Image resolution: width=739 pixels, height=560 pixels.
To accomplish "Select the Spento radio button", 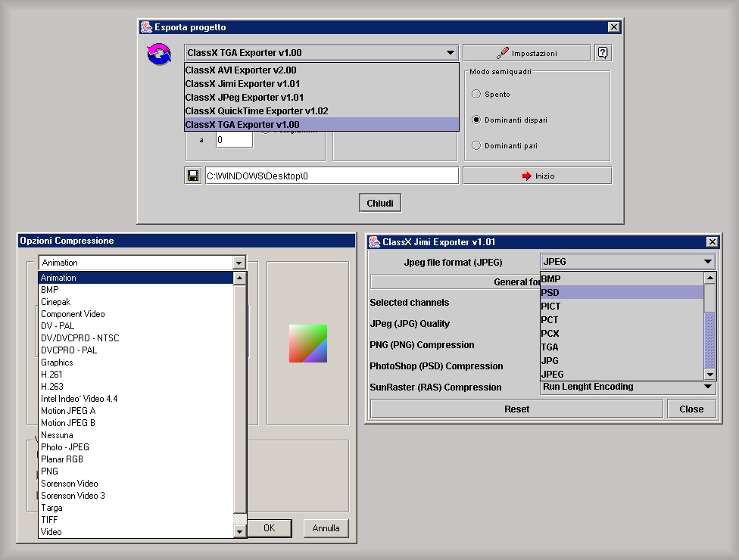I will pyautogui.click(x=476, y=95).
